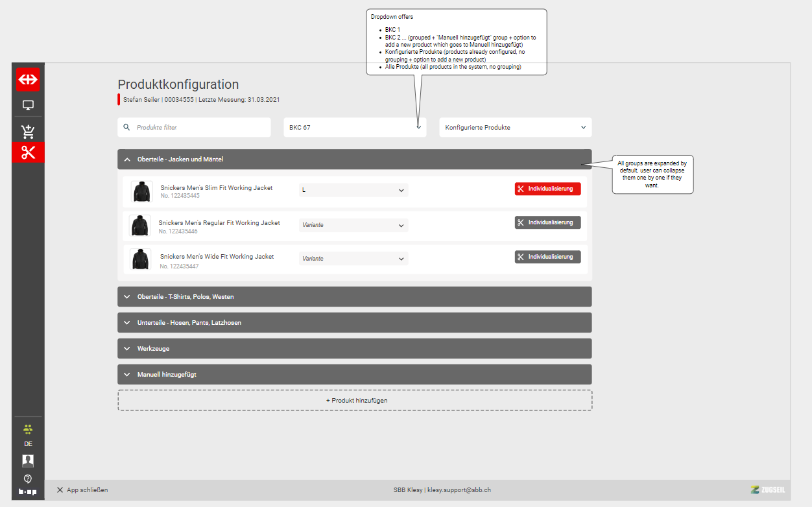Open the BKC 67 dropdown
The image size is (812, 507).
pos(354,127)
